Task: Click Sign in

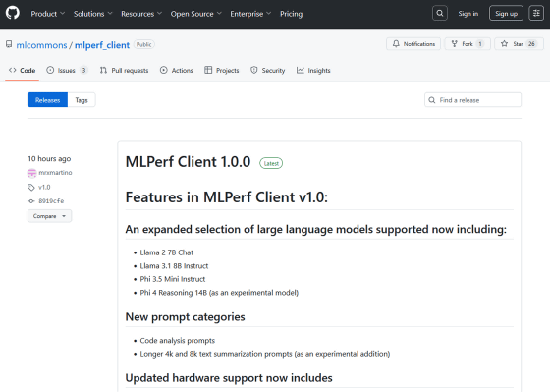Action: (467, 14)
